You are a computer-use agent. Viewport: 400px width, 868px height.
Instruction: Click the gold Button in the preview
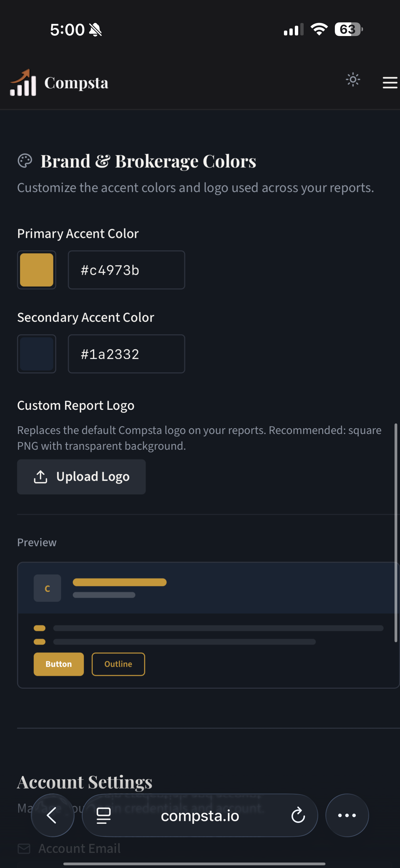click(x=58, y=664)
